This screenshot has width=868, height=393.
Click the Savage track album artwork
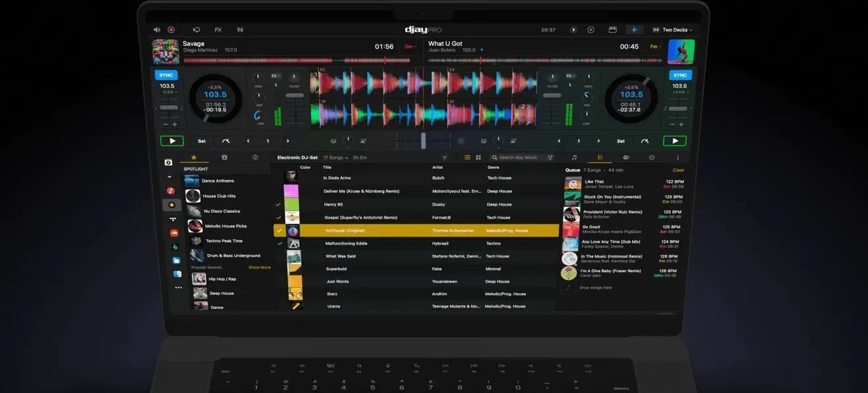(x=166, y=51)
